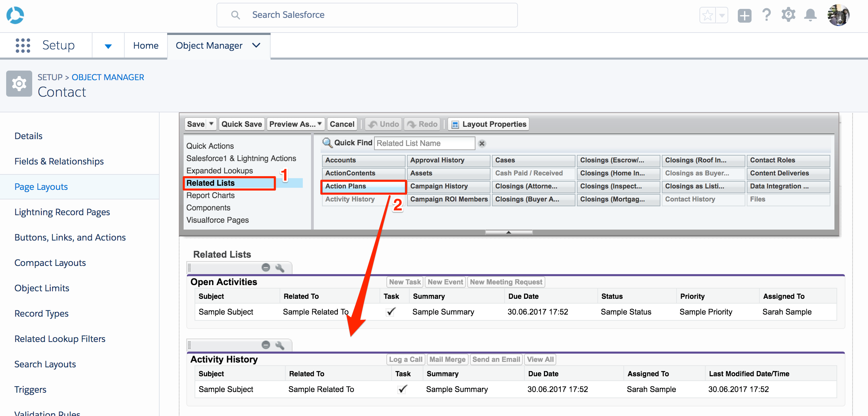Open Open Activities properties wrench icon
The width and height of the screenshot is (868, 416).
pos(280,268)
